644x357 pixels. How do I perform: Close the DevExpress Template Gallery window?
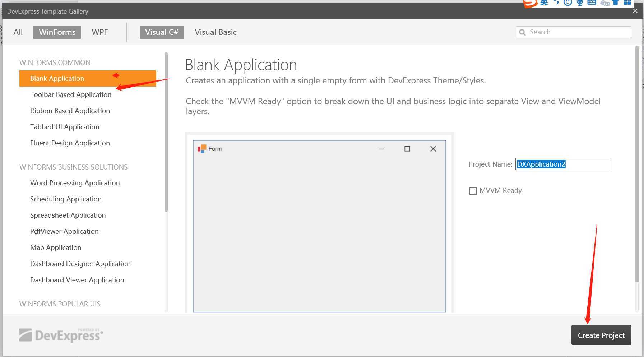coord(635,11)
